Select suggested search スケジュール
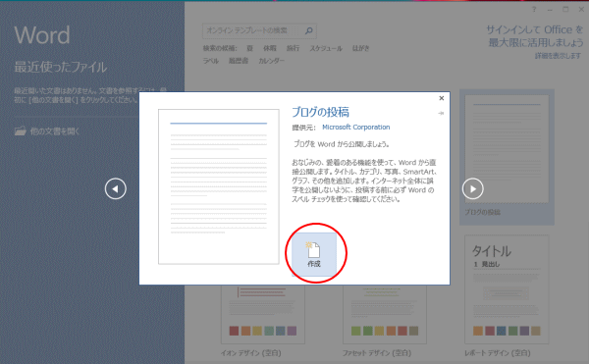The height and width of the screenshot is (364, 589). click(x=326, y=48)
